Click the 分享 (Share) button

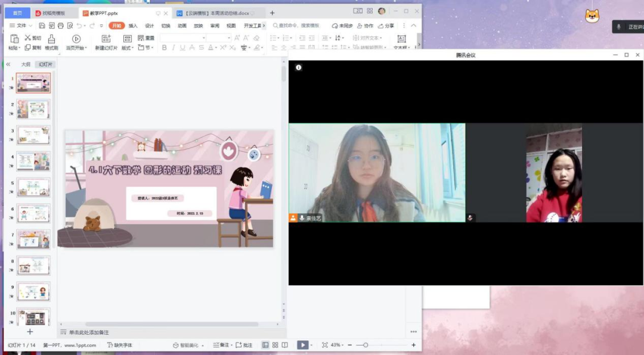(x=386, y=26)
